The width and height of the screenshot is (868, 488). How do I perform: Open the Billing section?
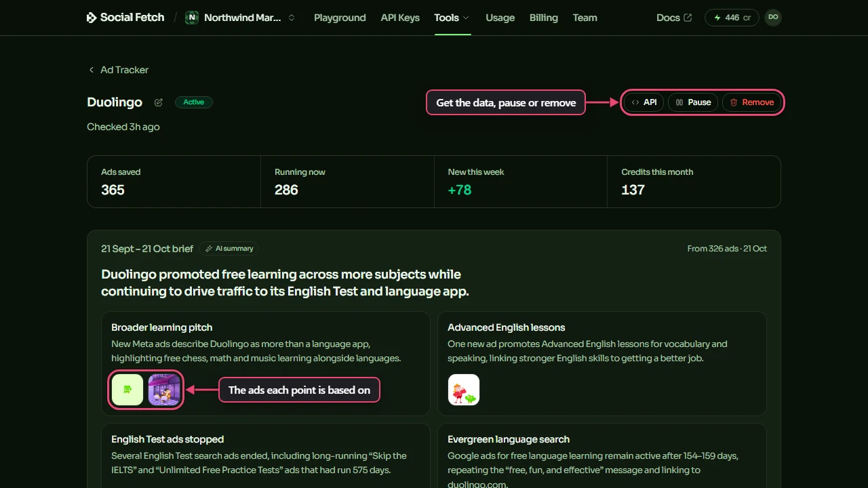544,18
